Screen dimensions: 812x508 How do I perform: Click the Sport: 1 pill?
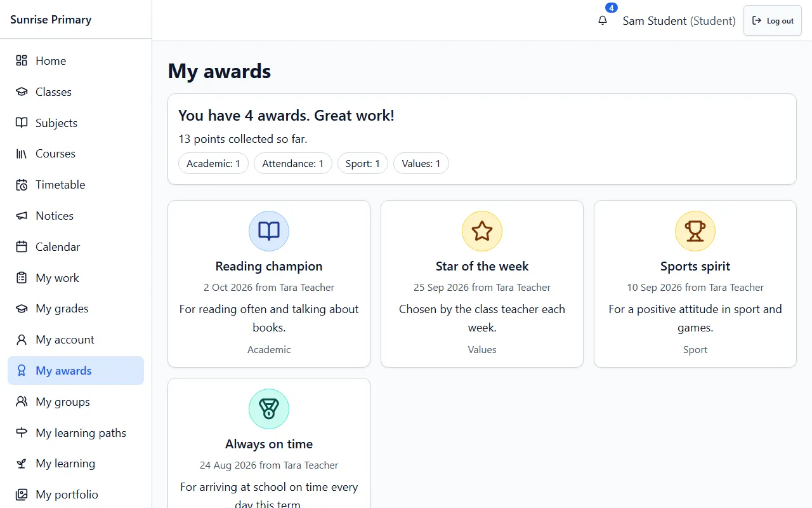[x=363, y=163]
